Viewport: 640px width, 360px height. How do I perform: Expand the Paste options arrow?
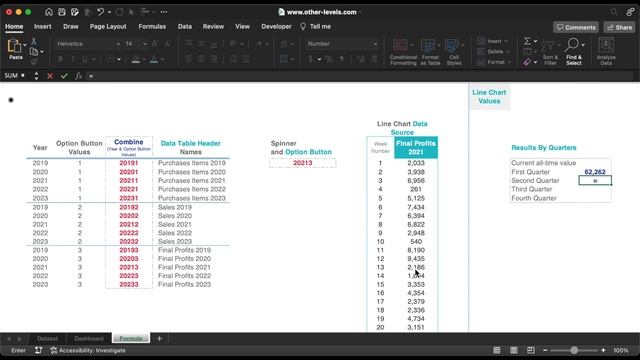25,45
